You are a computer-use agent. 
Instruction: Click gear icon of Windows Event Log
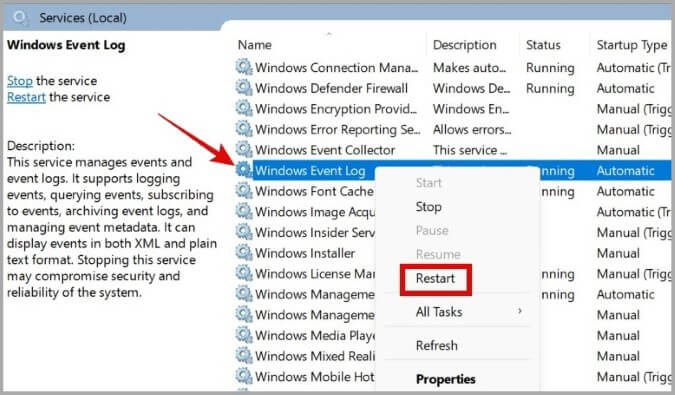(x=244, y=170)
